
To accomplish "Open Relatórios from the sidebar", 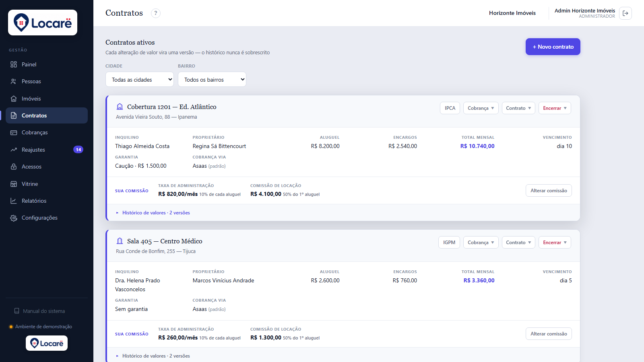I will [47, 201].
